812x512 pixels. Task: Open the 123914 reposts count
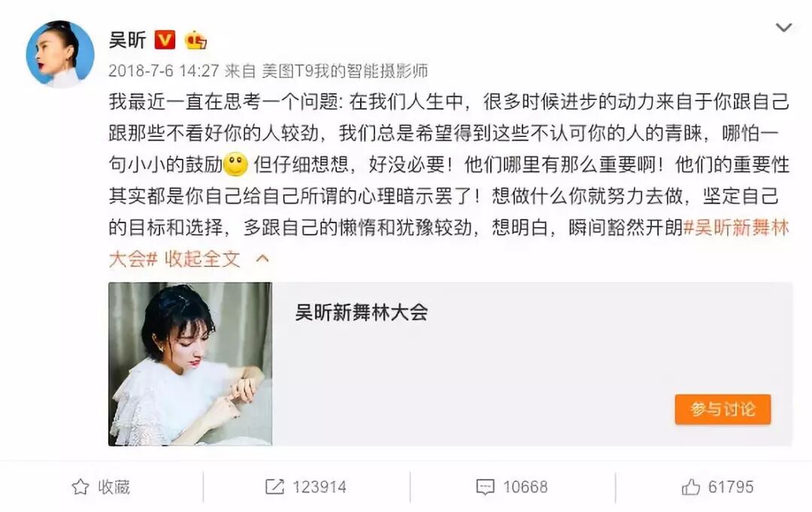(x=320, y=487)
